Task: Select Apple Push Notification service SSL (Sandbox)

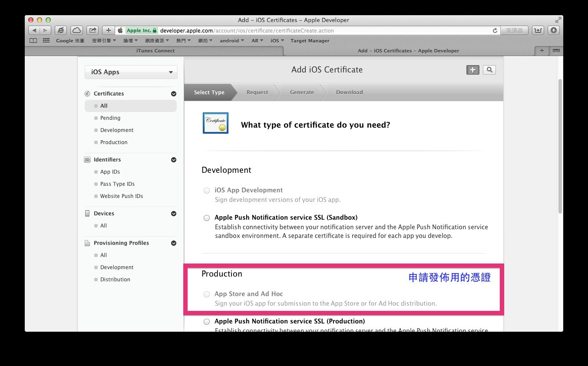Action: pyautogui.click(x=207, y=218)
